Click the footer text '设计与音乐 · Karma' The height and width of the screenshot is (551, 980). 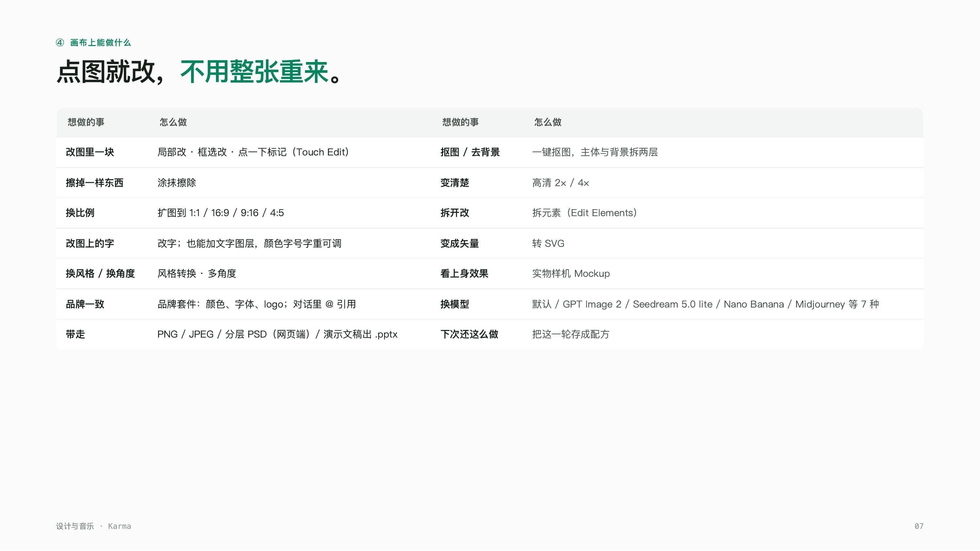pyautogui.click(x=93, y=526)
